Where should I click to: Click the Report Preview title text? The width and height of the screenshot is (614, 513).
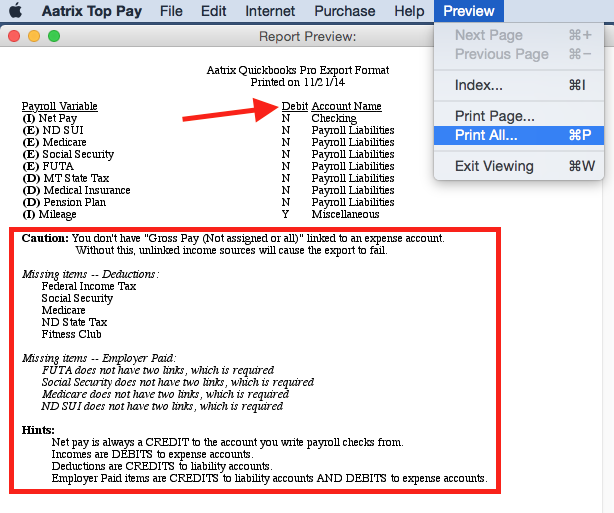[307, 36]
